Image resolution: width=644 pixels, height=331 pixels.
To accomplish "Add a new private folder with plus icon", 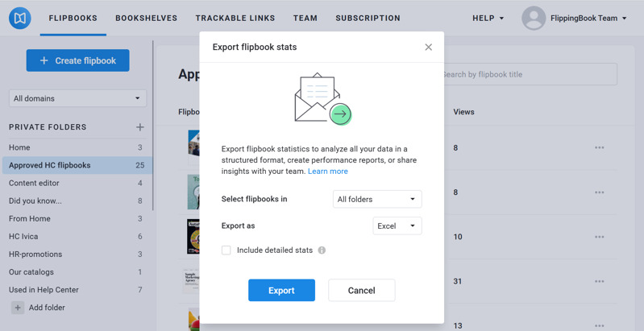I will 140,127.
